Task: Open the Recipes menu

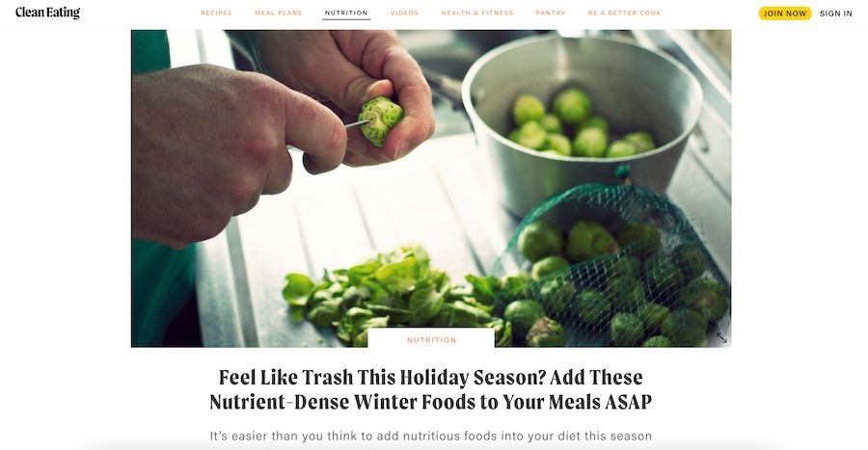Action: [x=216, y=13]
